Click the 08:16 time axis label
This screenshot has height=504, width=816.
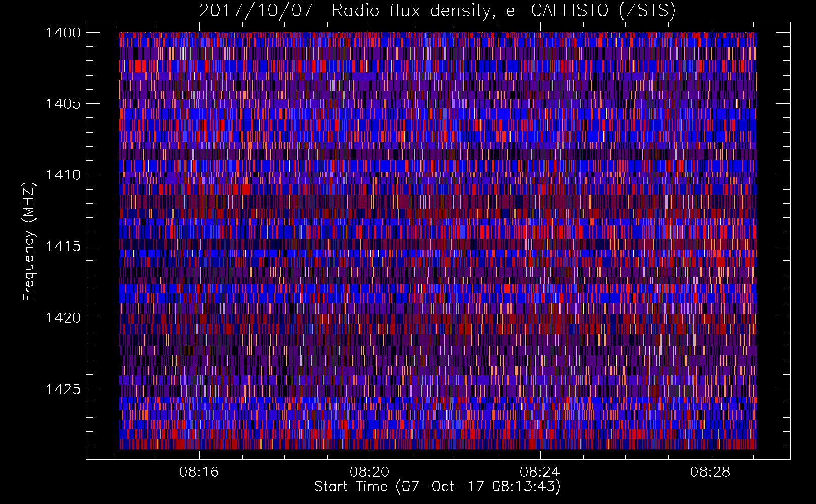pos(199,472)
